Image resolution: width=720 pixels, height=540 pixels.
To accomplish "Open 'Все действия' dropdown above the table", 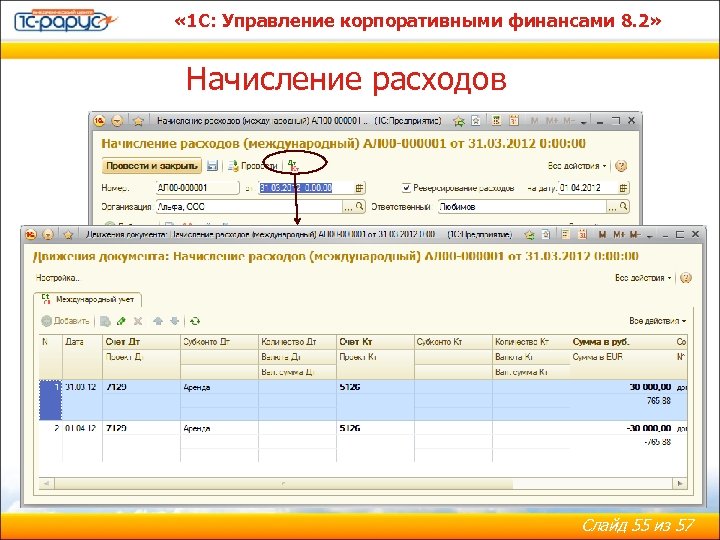I will (x=658, y=321).
